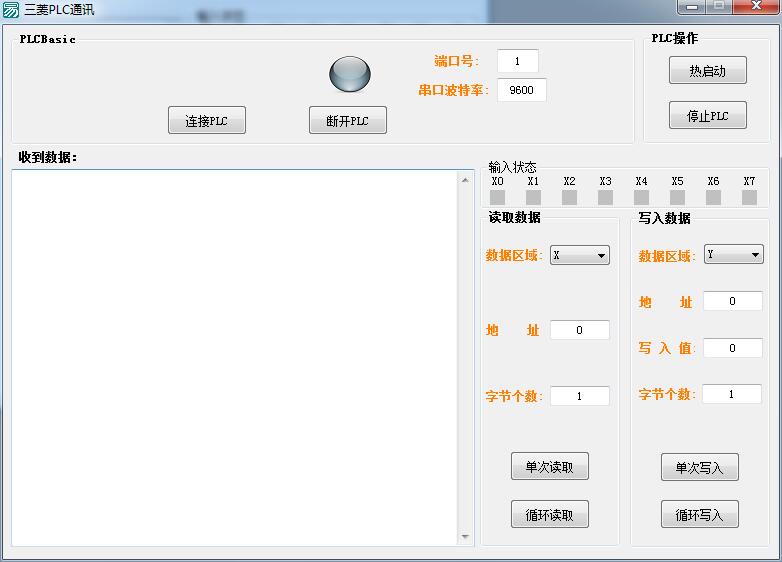Click the 写入值 label
Screen dimensions: 782x562
(667, 348)
